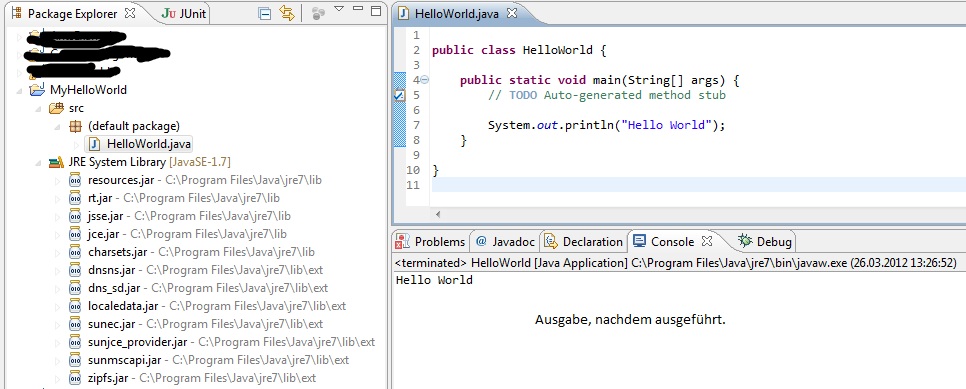Click the left arrow of the editor horizontal scrollbar

(x=439, y=215)
